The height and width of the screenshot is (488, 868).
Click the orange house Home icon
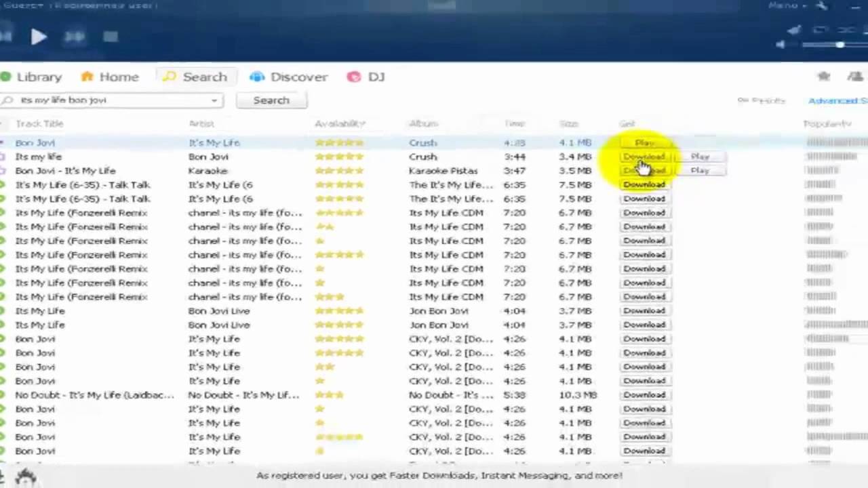click(x=87, y=77)
